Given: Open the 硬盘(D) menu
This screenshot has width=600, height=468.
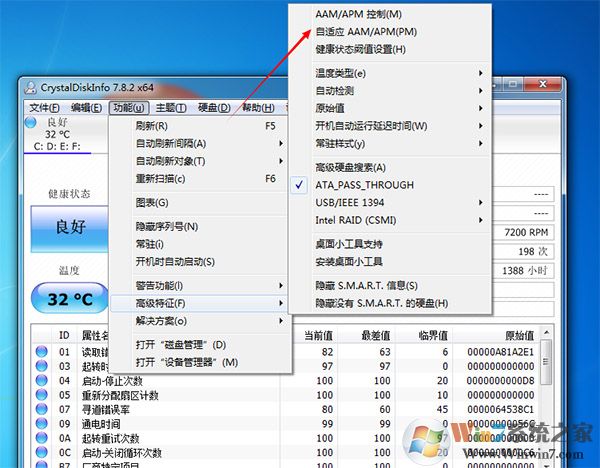Looking at the screenshot, I should pos(214,108).
